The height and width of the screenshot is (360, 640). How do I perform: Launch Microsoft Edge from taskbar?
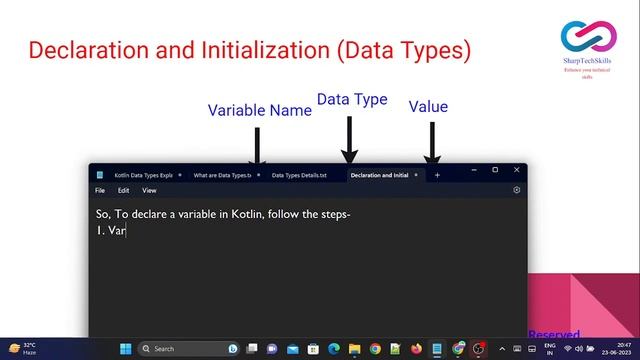(334, 349)
